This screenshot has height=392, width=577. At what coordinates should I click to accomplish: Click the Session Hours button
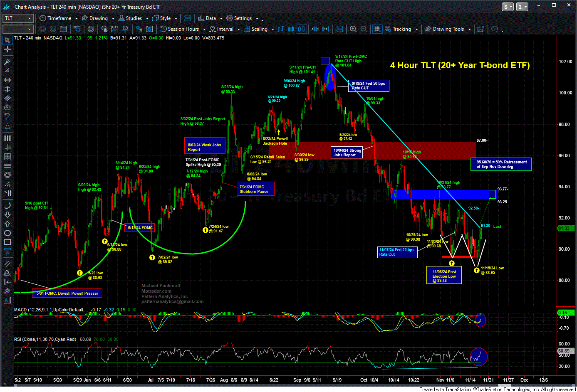[180, 29]
